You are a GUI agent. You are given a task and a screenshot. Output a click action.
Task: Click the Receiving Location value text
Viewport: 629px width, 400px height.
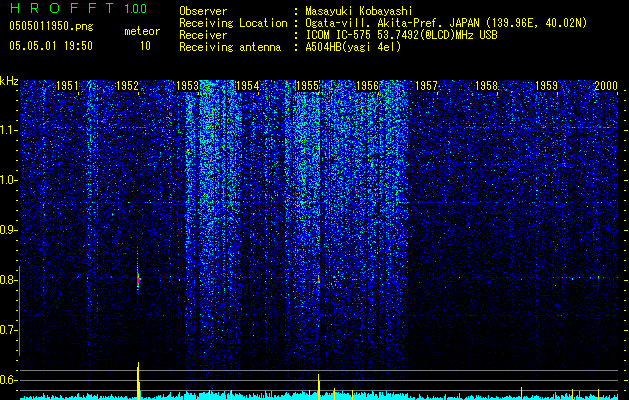(446, 23)
